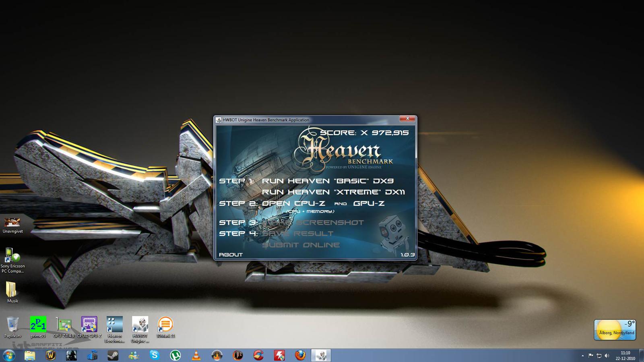
Task: Run Heaven "Xtreme" DX11 benchmark
Action: (333, 192)
